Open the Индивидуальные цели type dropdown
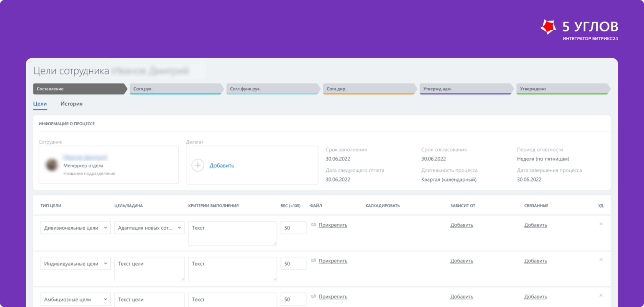 click(76, 264)
